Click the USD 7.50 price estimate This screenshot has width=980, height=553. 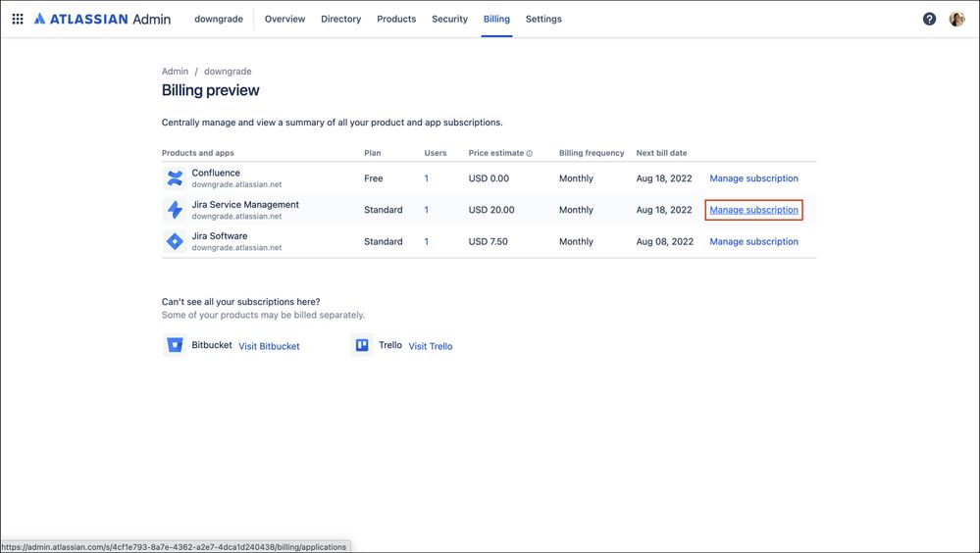(489, 241)
